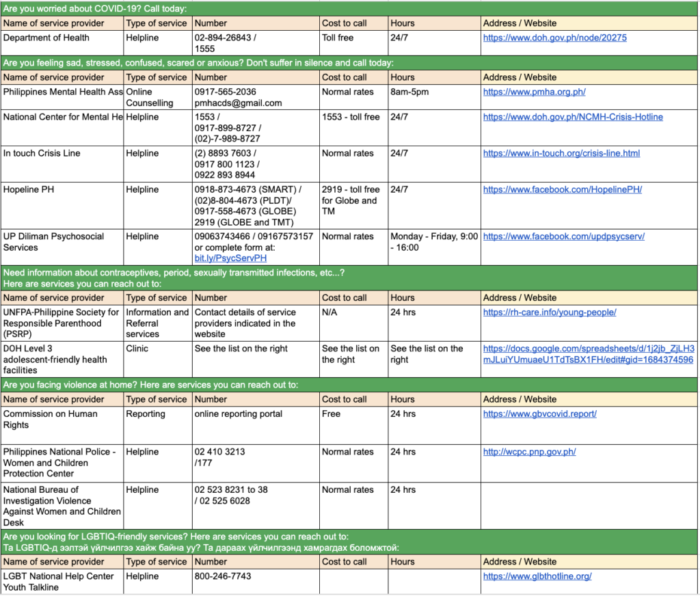Image resolution: width=700 pixels, height=596 pixels.
Task: Click the '0918-873-4673 (SMART)' number cell
Action: coord(256,205)
